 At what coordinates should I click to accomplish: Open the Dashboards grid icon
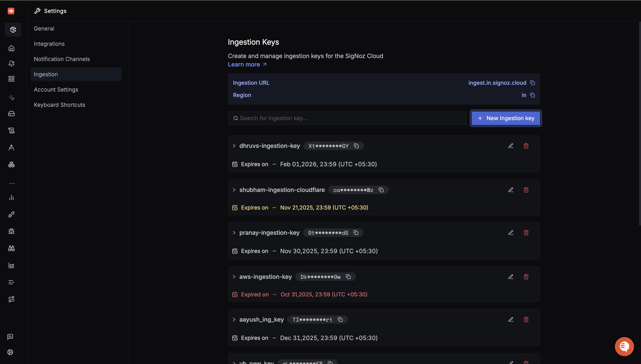[11, 79]
